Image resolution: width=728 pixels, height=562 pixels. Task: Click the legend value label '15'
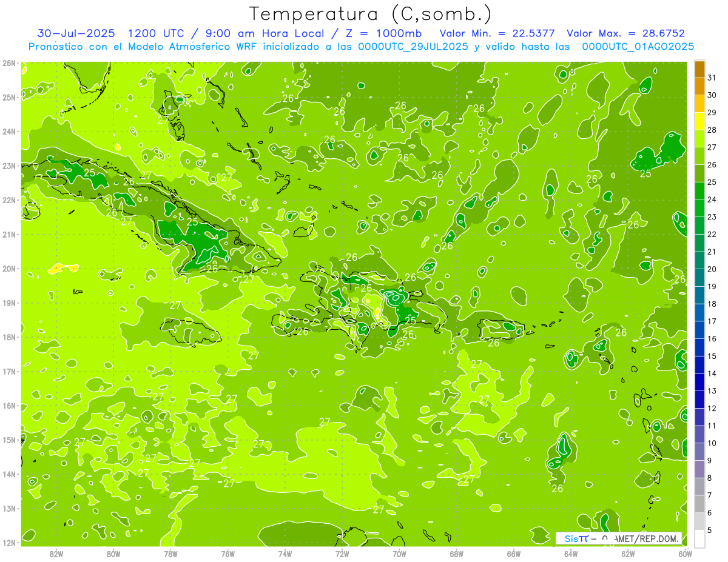pyautogui.click(x=712, y=356)
